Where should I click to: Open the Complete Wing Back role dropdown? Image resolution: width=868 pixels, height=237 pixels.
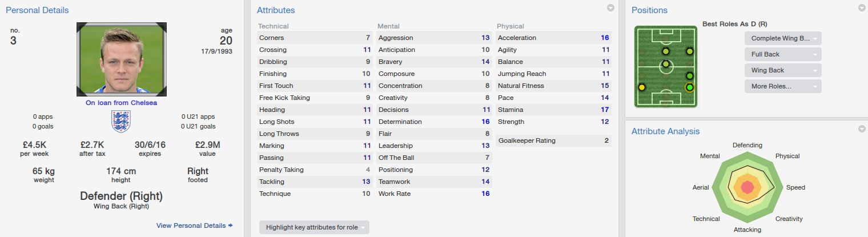[x=783, y=38]
